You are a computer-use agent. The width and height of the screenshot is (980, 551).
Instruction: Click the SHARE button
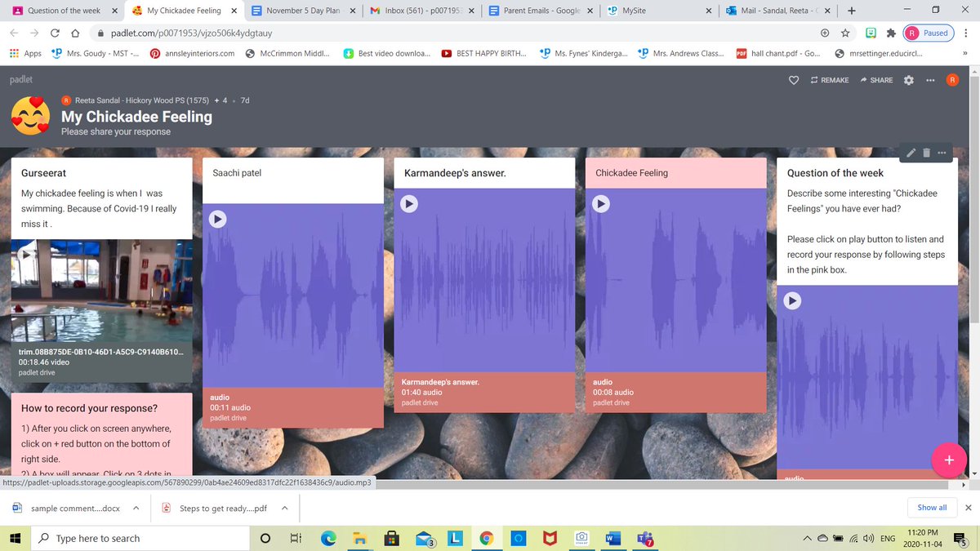click(x=876, y=80)
